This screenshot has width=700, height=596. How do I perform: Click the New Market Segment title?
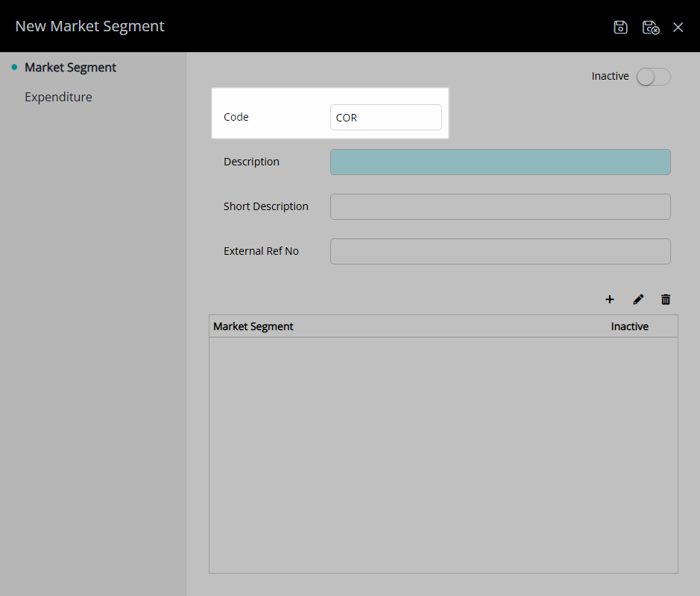(89, 26)
